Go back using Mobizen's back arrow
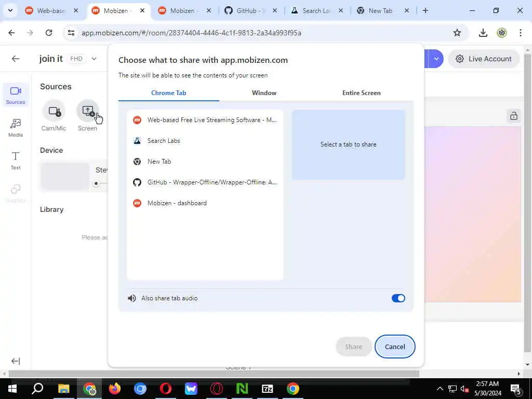 pyautogui.click(x=16, y=59)
